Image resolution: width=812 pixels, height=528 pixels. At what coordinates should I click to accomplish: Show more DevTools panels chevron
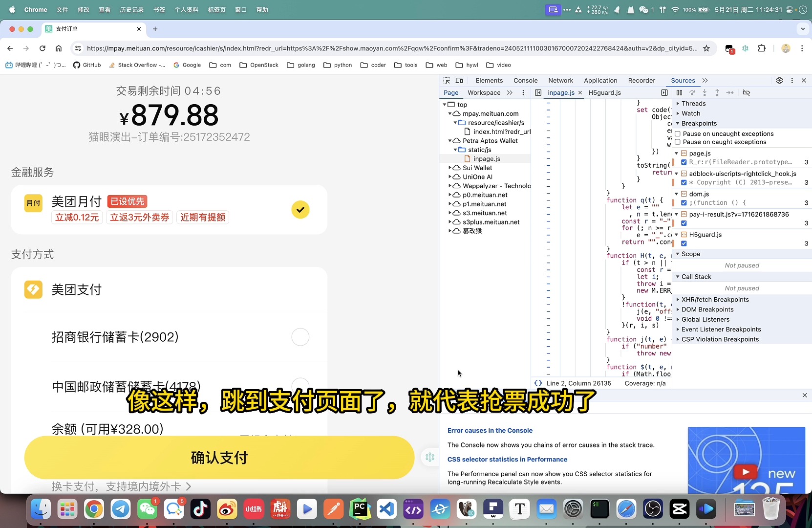pos(705,81)
